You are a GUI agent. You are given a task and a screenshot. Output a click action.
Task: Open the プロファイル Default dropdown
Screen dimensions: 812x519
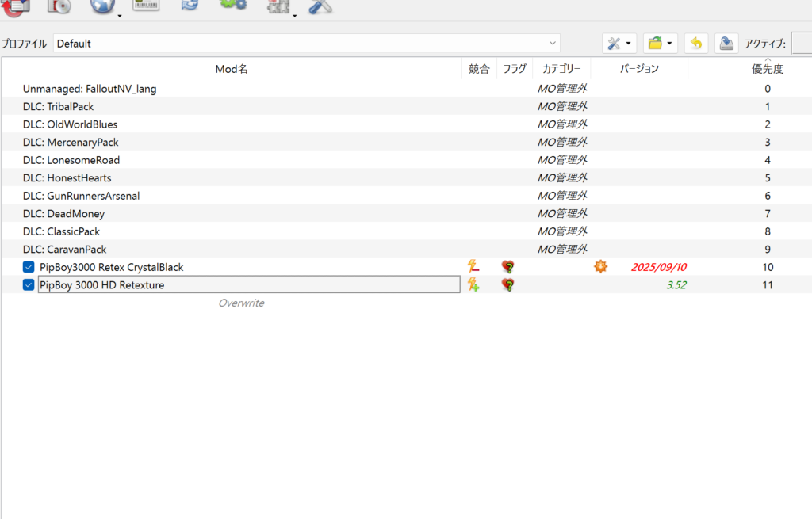306,44
